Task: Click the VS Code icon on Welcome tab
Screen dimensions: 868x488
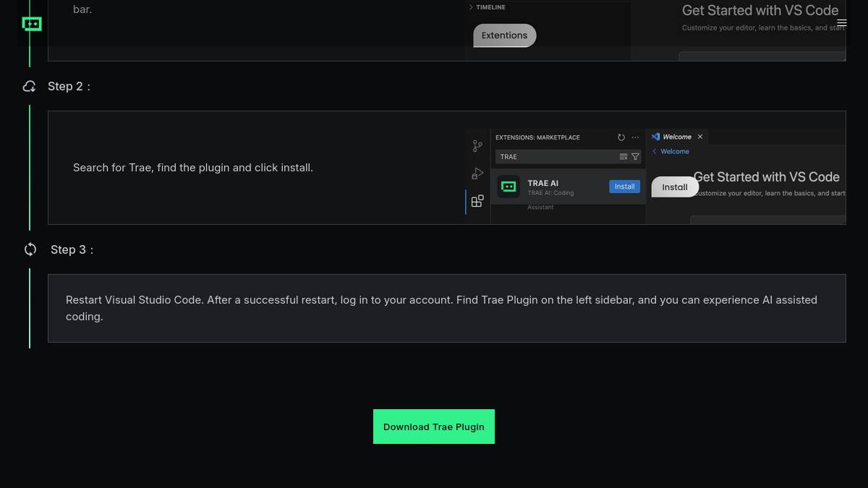Action: [655, 137]
